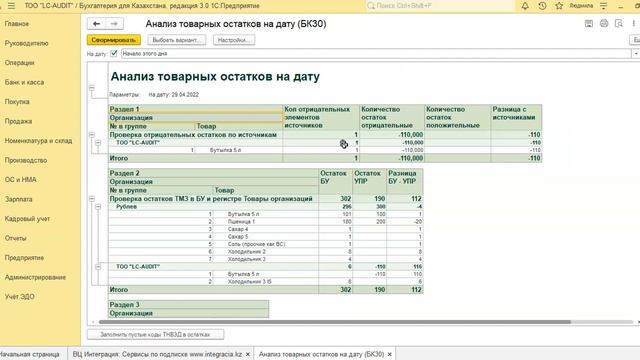
Task: Open the 'Банк и касса' section
Action: pos(24,82)
